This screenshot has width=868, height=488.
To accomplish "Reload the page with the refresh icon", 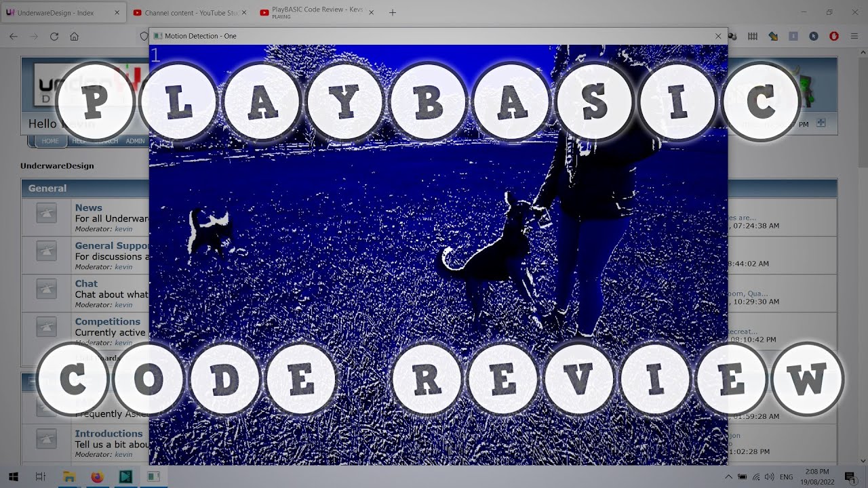I will click(x=54, y=37).
